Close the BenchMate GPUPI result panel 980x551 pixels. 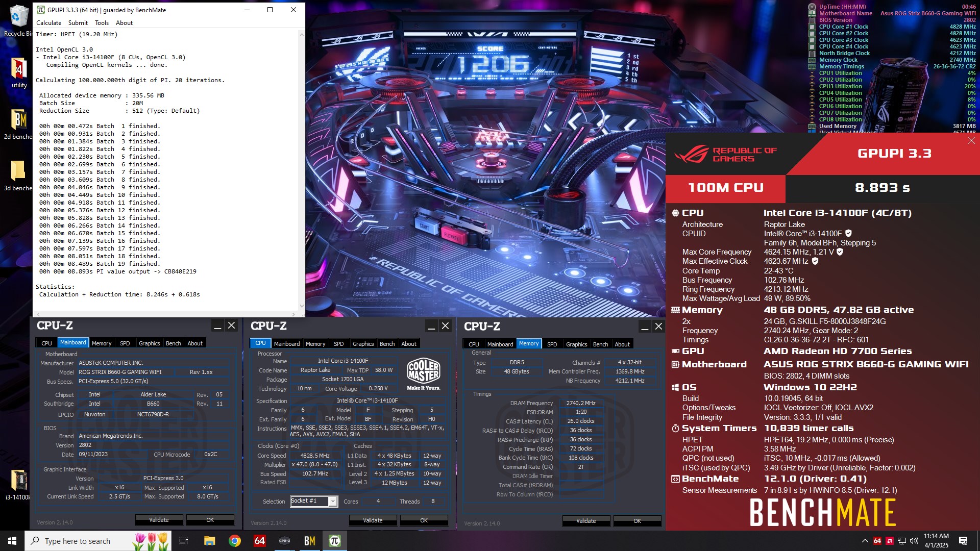click(971, 141)
